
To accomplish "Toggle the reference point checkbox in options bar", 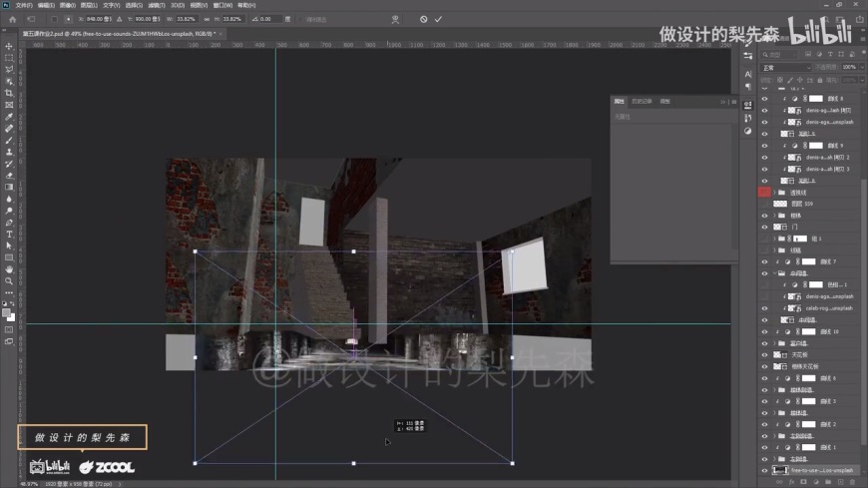I will [54, 19].
